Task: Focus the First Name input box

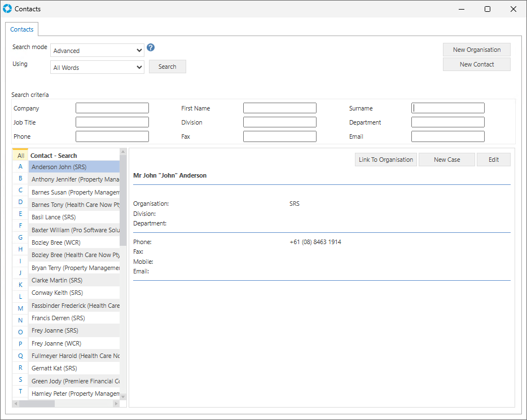Action: pos(279,108)
